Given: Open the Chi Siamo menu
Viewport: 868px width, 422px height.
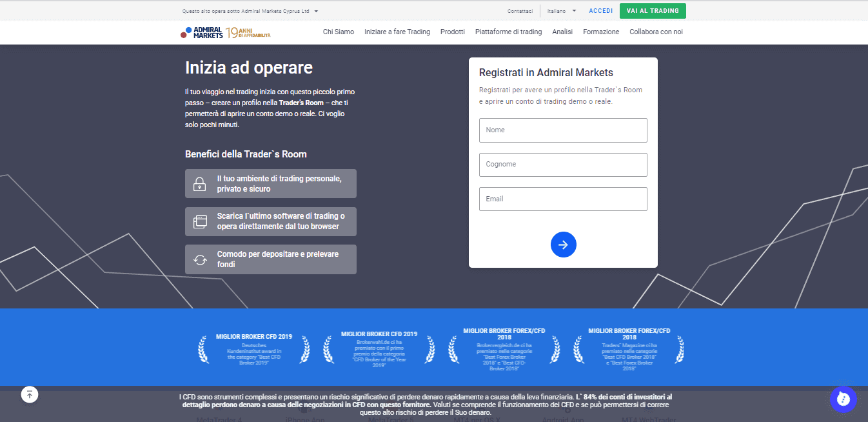Looking at the screenshot, I should pos(339,32).
